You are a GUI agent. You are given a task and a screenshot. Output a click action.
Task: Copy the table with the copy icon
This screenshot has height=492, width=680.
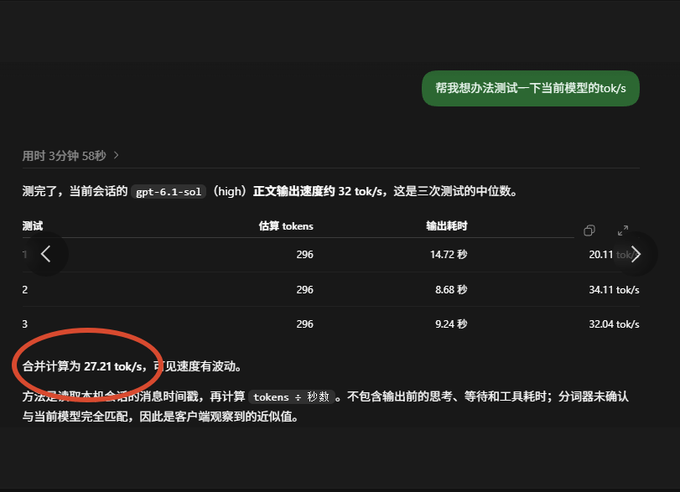[x=589, y=230]
